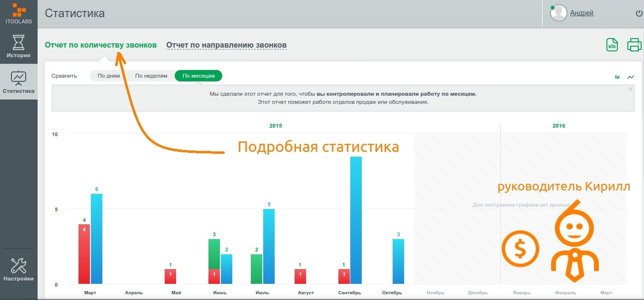Viewport: 644px width, 300px height.
Task: Click the power logout icon
Action: [638, 13]
